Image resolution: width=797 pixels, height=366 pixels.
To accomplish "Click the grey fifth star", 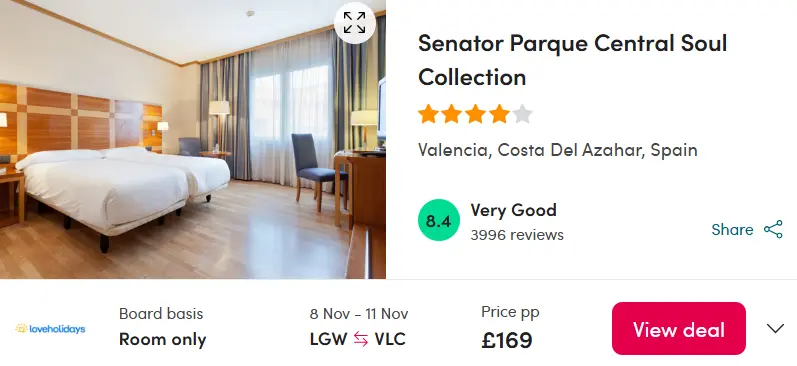I will point(522,114).
